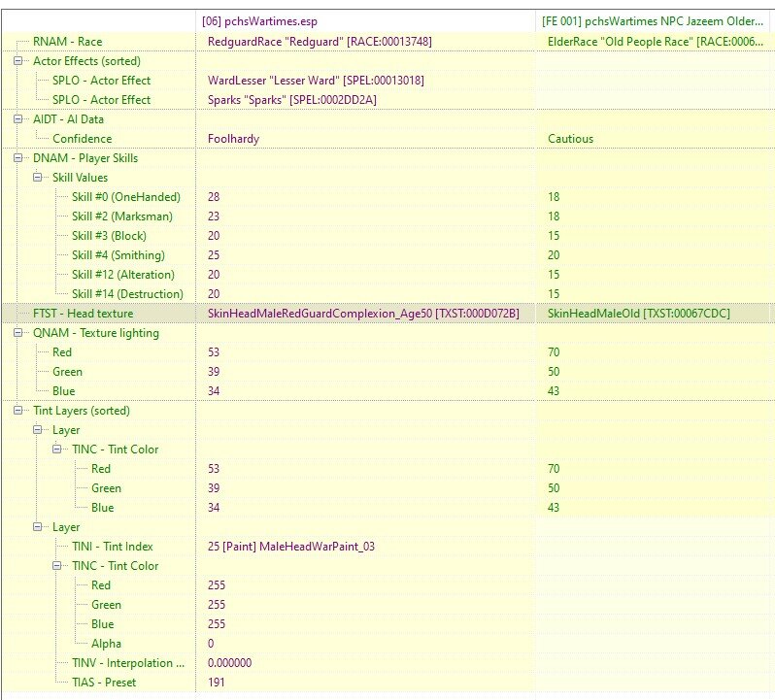Click value 15 in the Block row
775x700 pixels.
point(554,236)
